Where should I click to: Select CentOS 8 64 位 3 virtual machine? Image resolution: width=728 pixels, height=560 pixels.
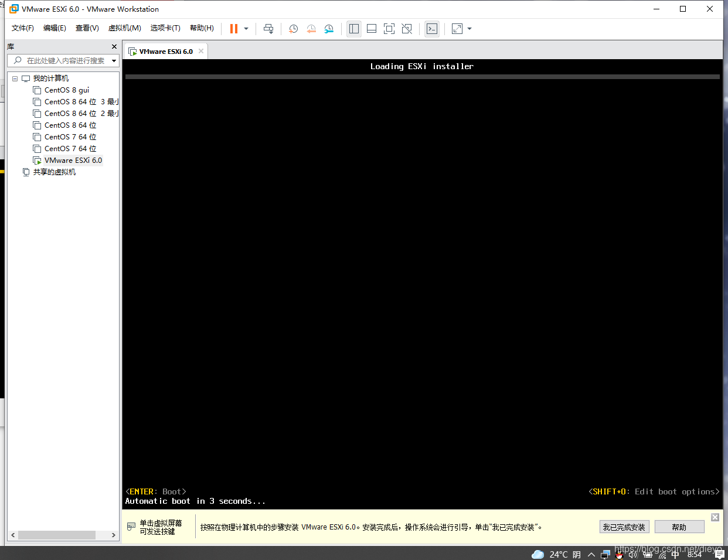(81, 102)
